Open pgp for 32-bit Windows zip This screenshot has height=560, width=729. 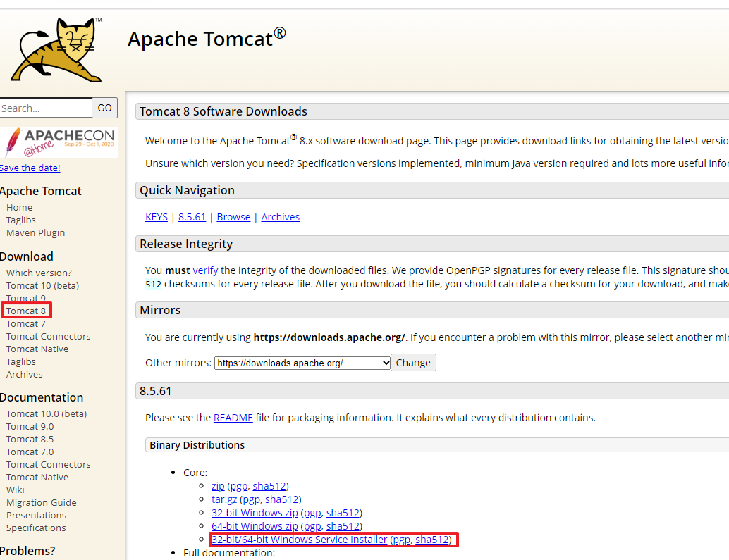click(312, 513)
